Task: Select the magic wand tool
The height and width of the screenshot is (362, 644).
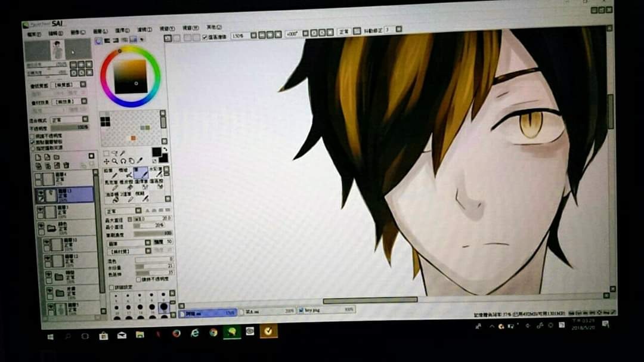Action: [122, 153]
